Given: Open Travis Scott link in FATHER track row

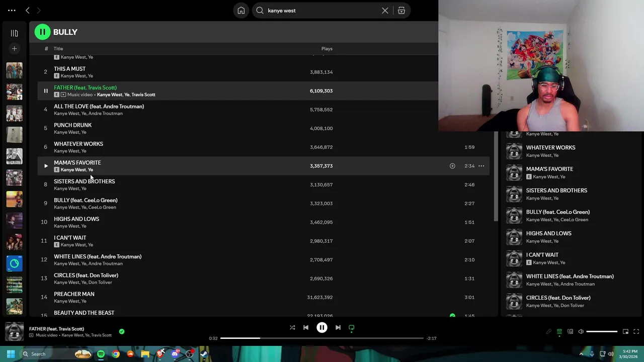Looking at the screenshot, I should [143, 95].
